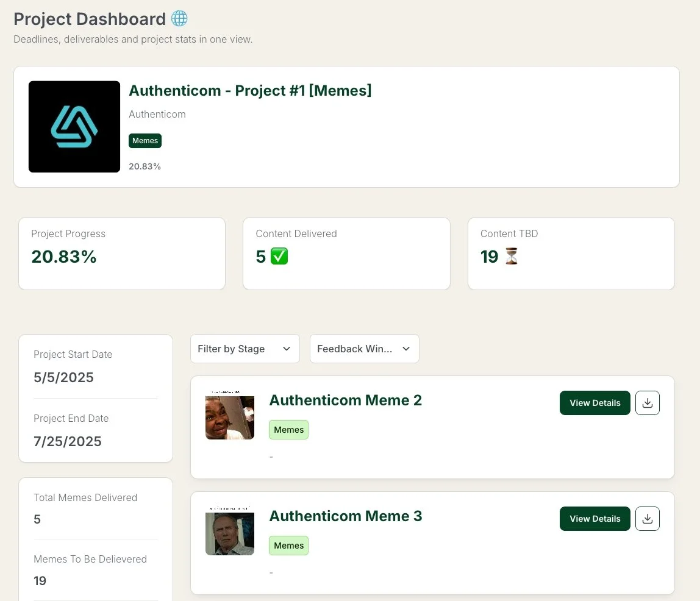Click the Content TBD label
This screenshot has height=601, width=700.
pyautogui.click(x=509, y=234)
